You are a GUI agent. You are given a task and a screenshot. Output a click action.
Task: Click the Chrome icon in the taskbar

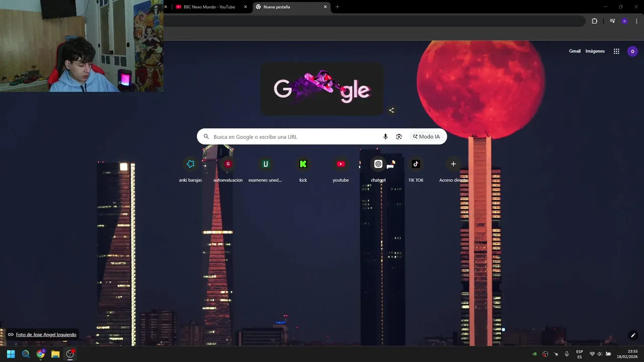coord(40,354)
